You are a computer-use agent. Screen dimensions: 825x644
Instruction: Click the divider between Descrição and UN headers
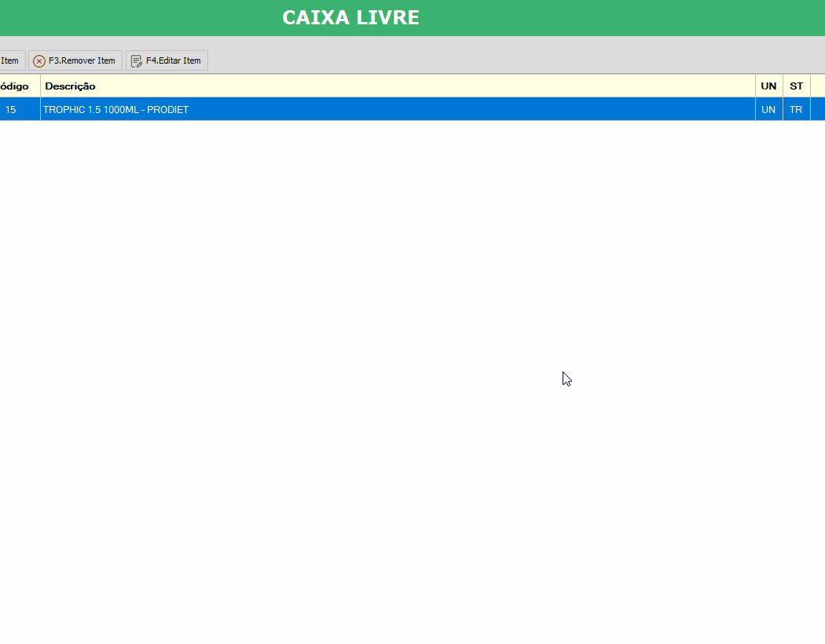pos(755,86)
